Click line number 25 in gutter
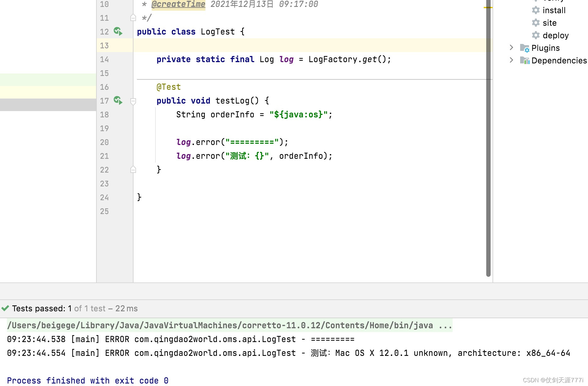The height and width of the screenshot is (386, 588). coord(104,211)
